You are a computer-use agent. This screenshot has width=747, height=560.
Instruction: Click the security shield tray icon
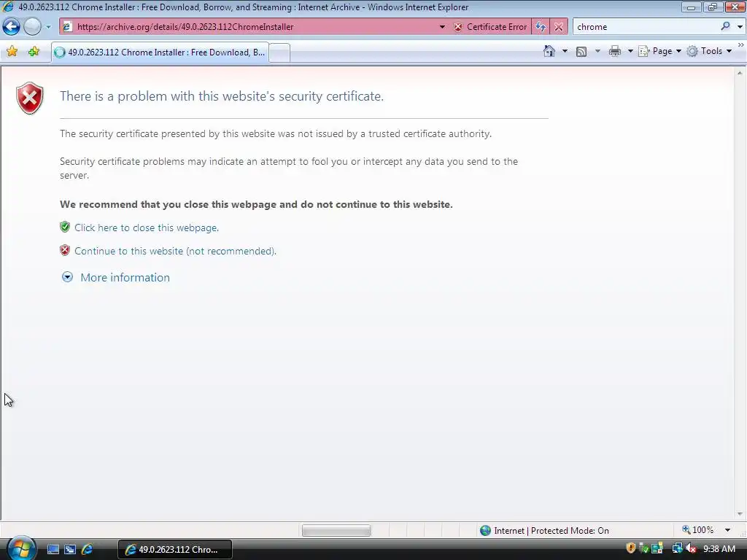pyautogui.click(x=631, y=548)
